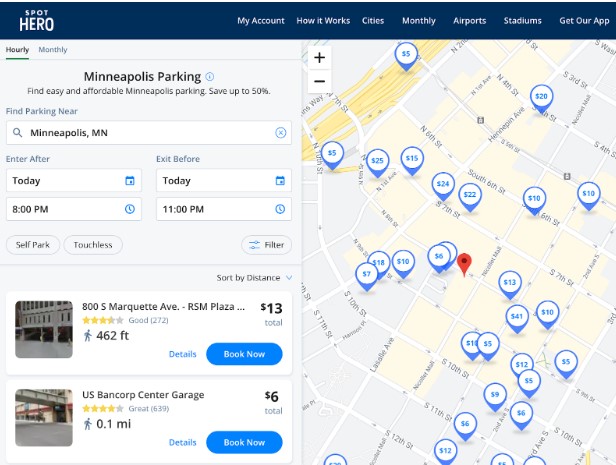This screenshot has height=465, width=616.
Task: Select the $18 marker near $7
Action: tap(380, 261)
